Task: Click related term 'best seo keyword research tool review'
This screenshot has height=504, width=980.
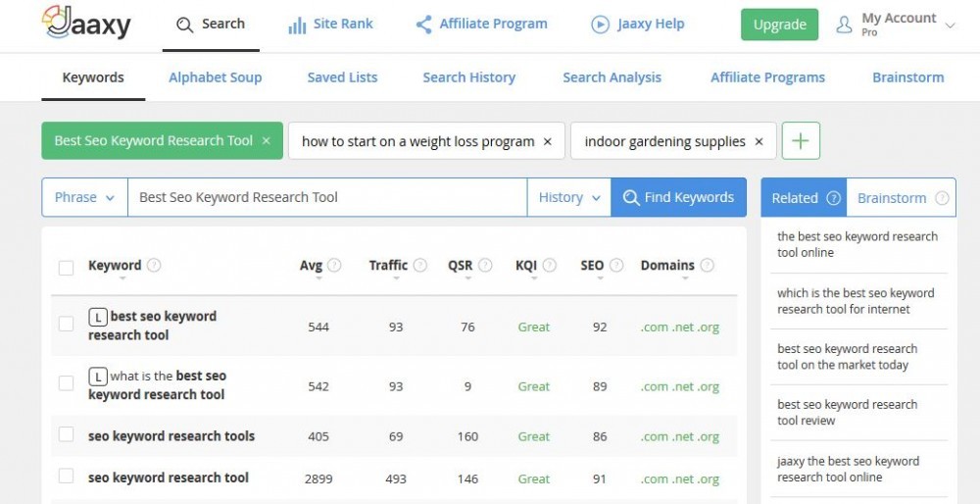Action: pos(847,412)
